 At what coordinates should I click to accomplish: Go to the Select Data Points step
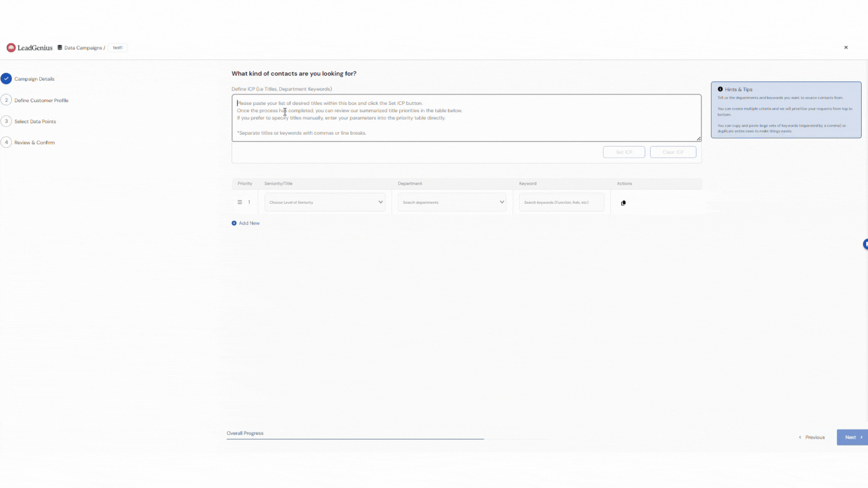(x=35, y=122)
